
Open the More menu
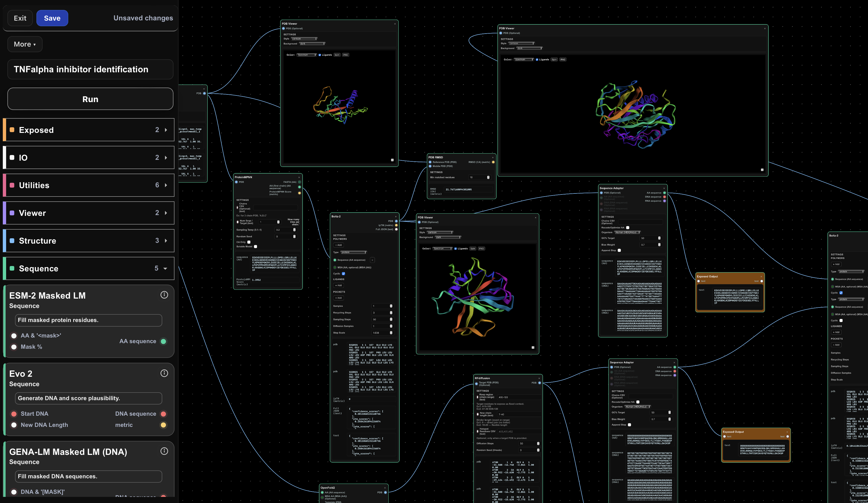point(25,44)
